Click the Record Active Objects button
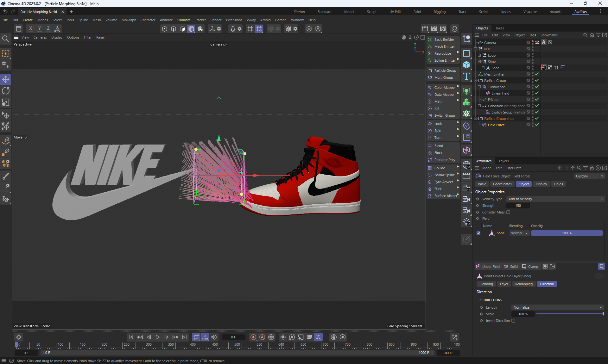Viewport: 608px width, 364px height. (253, 337)
